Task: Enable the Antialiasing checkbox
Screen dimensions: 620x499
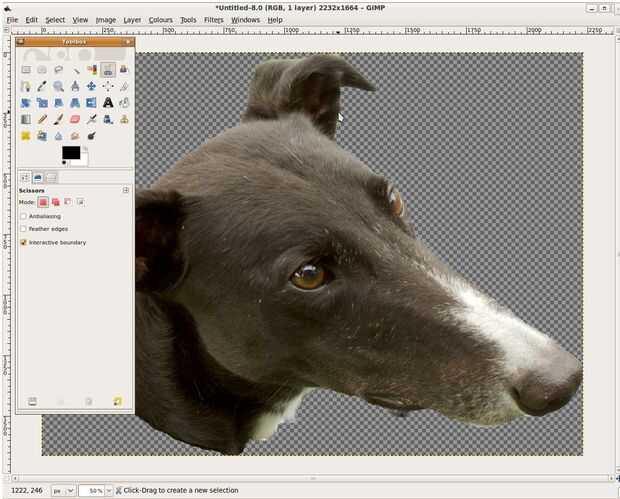Action: click(23, 216)
